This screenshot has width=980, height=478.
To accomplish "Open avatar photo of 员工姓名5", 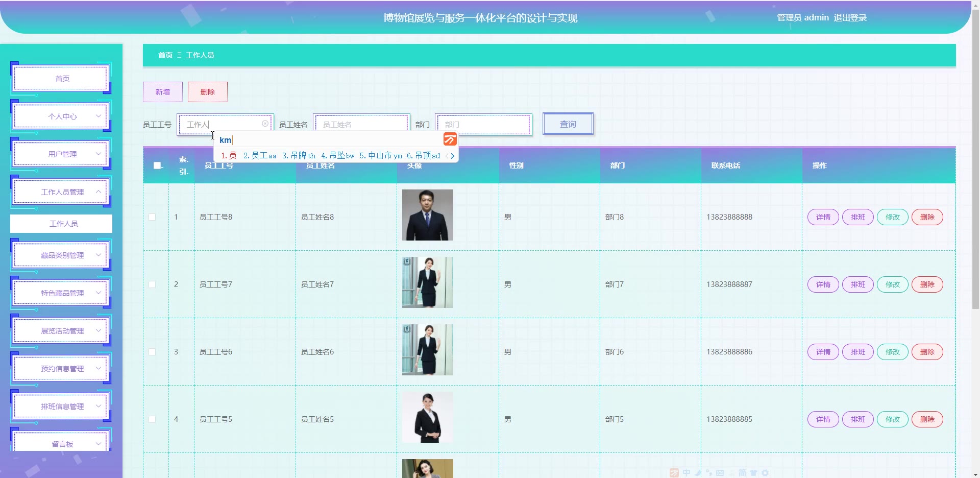I will 428,417.
